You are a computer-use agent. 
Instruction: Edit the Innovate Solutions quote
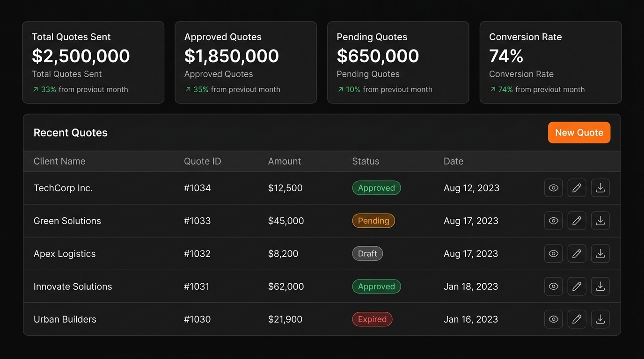(577, 286)
